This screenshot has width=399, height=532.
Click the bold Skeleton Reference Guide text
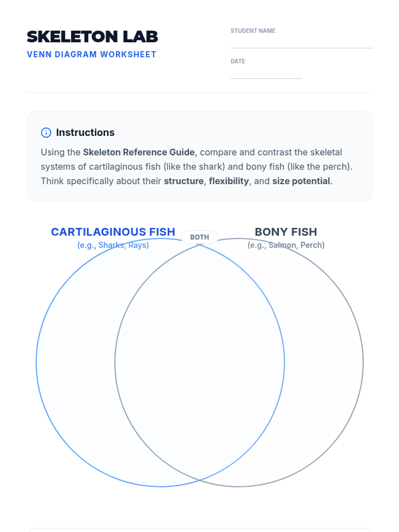point(139,152)
